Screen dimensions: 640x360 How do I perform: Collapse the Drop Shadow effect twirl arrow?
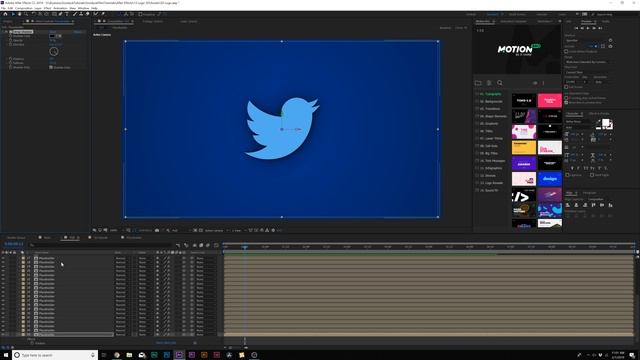click(x=3, y=31)
